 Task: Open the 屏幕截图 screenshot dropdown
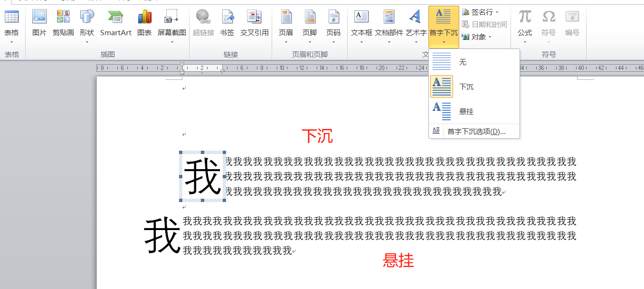pos(172,42)
